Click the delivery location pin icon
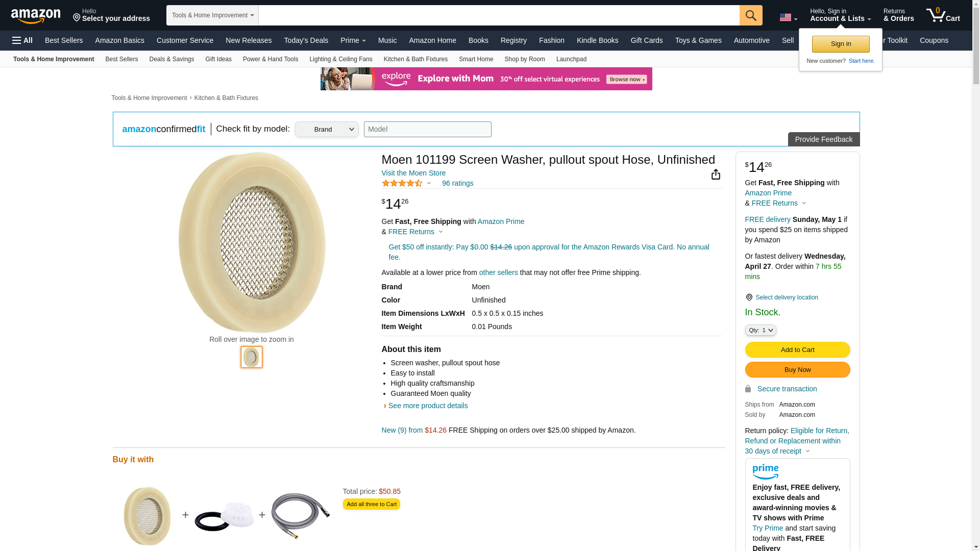The width and height of the screenshot is (980, 551). [749, 297]
